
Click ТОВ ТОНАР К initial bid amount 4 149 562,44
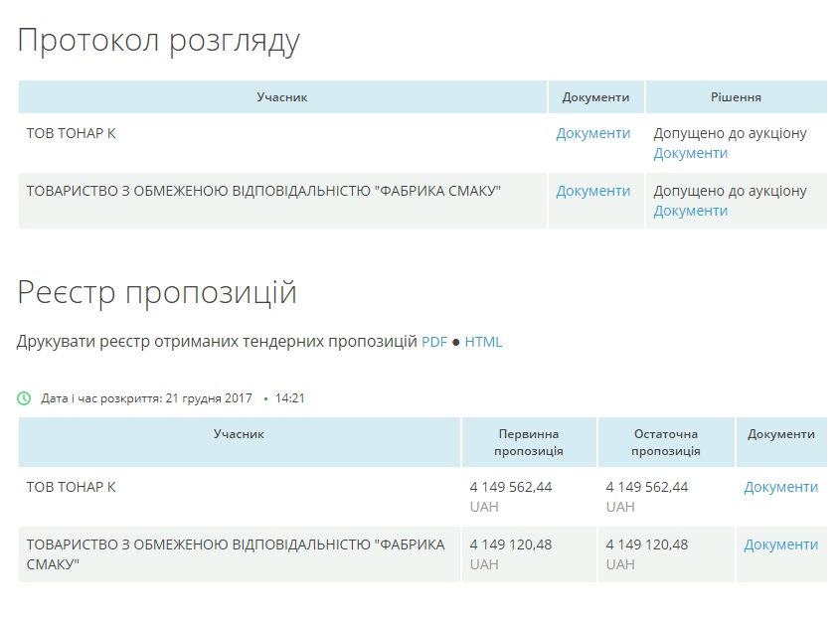(510, 487)
